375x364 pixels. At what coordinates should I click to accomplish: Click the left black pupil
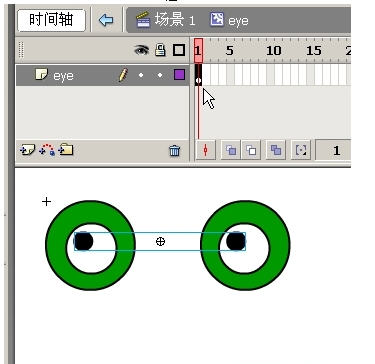coord(83,241)
